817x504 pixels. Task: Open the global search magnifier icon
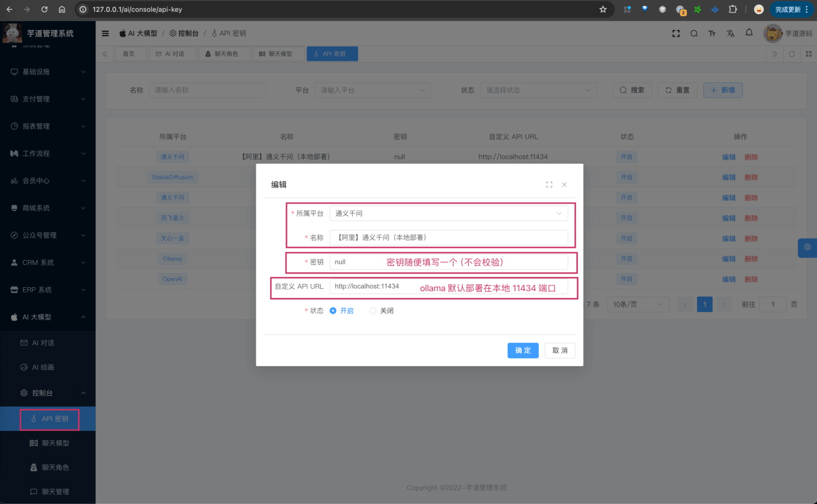coord(694,33)
